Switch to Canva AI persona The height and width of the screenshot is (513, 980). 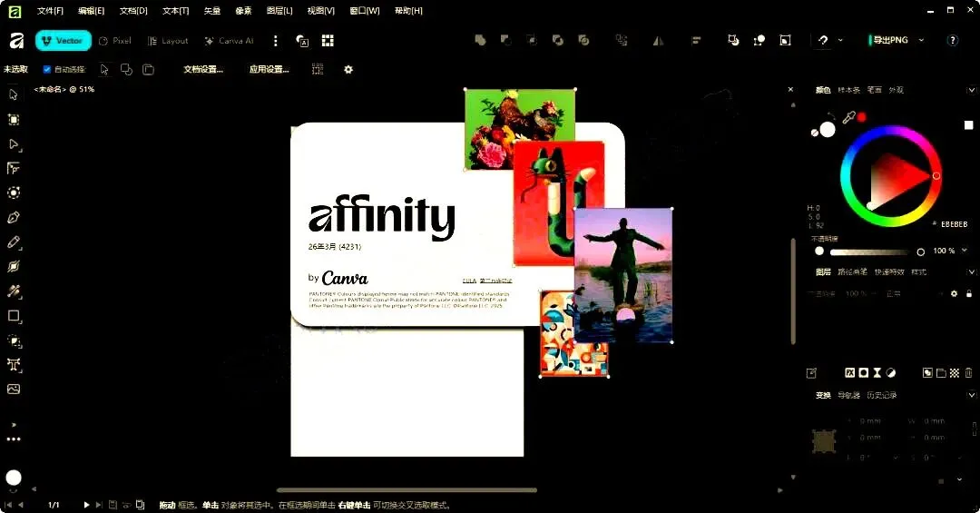tap(229, 41)
